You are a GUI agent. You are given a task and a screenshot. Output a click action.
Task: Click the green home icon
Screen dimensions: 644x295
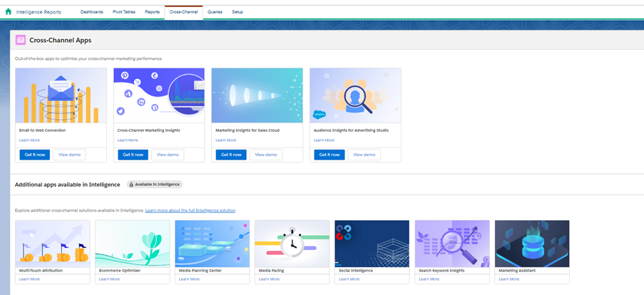coord(9,12)
